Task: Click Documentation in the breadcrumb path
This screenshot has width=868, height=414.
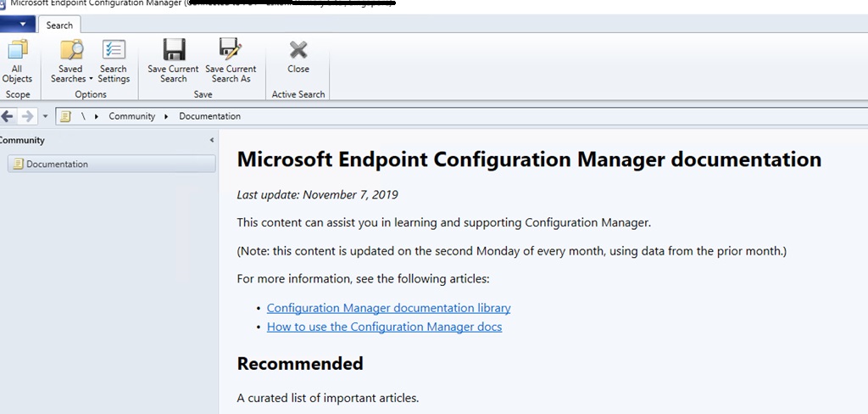Action: tap(209, 116)
